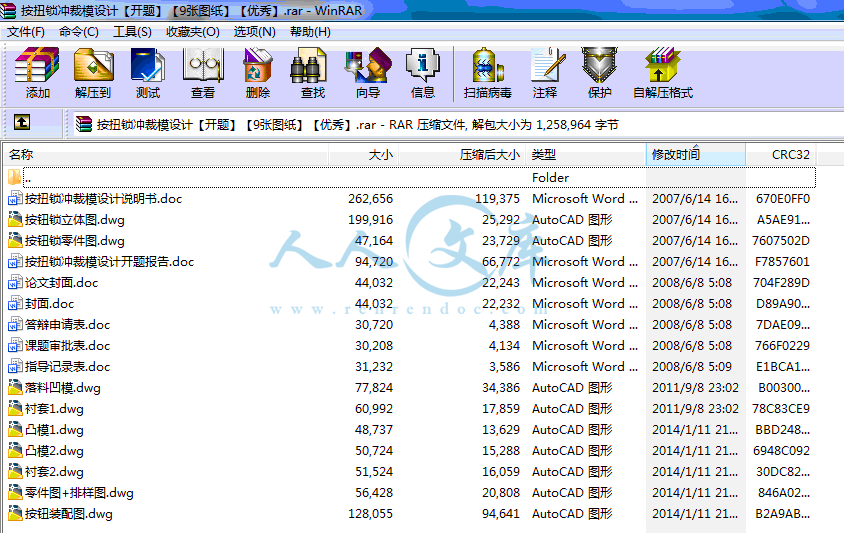
Task: Click the Word icon of 封面.doc
Action: pos(15,304)
